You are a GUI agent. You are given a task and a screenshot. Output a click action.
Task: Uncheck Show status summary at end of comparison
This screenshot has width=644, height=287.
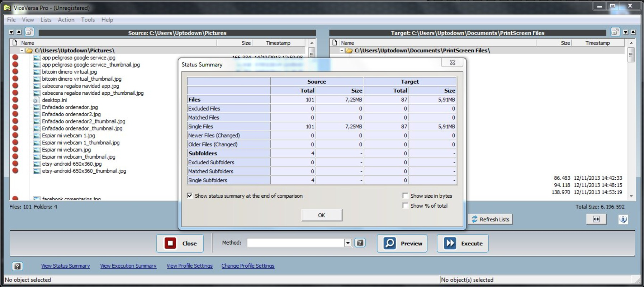[x=190, y=196]
